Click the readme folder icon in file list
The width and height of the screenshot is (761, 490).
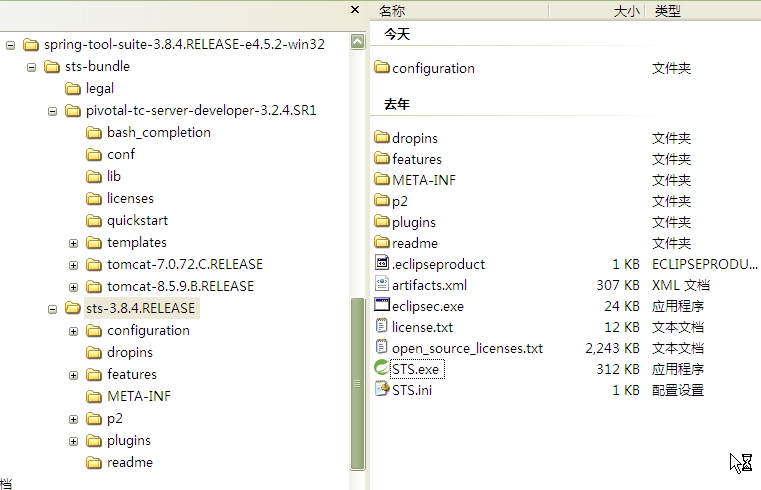click(x=382, y=242)
